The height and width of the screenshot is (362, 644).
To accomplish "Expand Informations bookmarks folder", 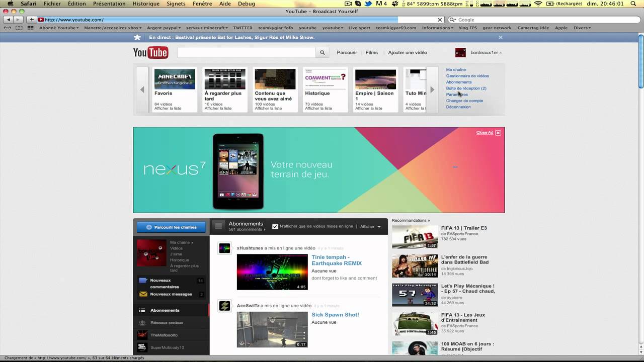I will click(x=438, y=28).
